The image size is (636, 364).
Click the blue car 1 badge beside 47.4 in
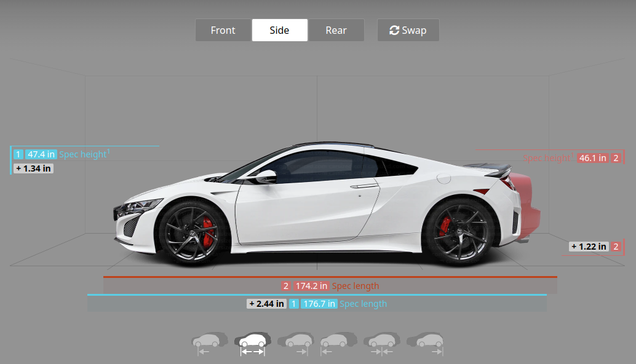[18, 154]
